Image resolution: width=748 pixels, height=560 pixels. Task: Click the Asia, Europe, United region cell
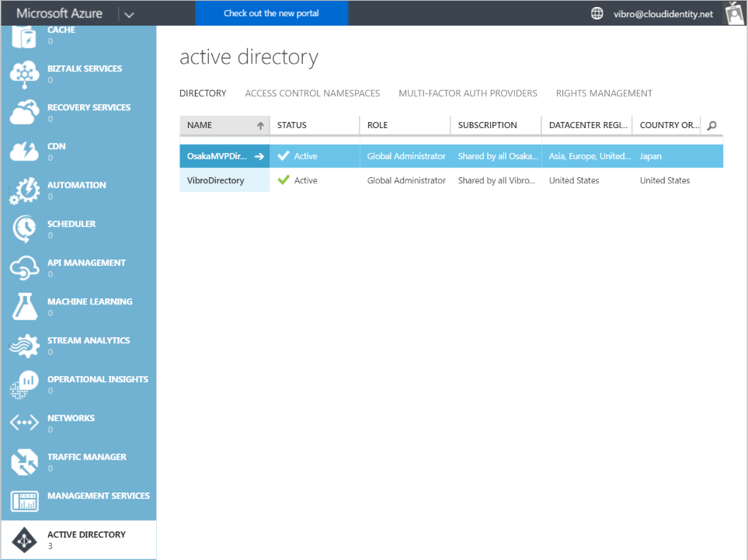[590, 156]
